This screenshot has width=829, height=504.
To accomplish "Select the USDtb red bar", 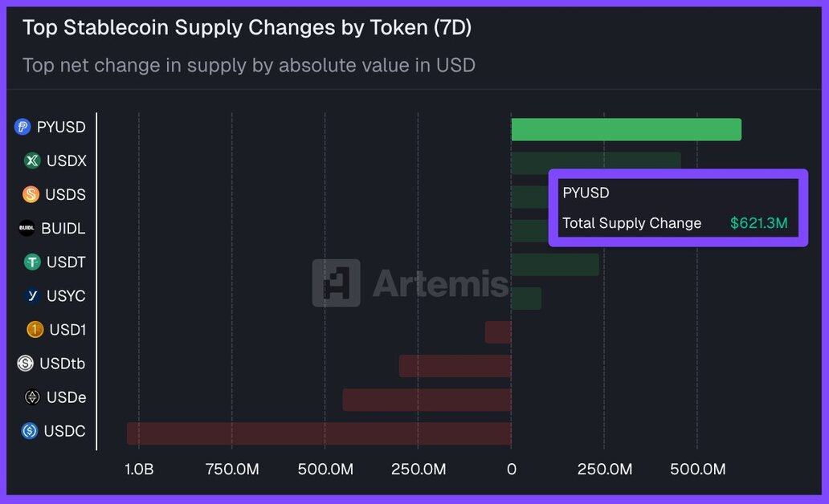I will pyautogui.click(x=455, y=366).
